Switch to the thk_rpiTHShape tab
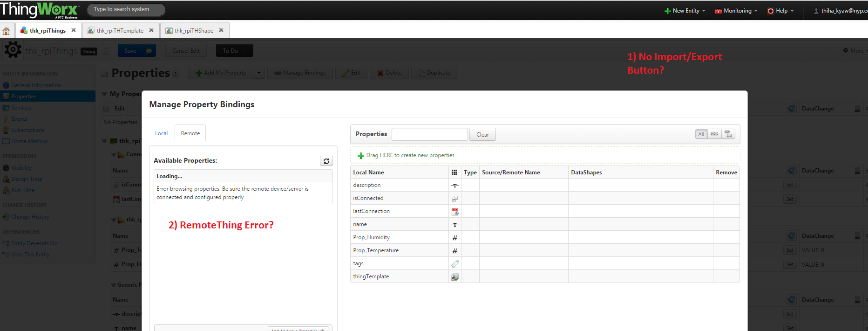Viewport: 868px width, 331px height. [194, 31]
